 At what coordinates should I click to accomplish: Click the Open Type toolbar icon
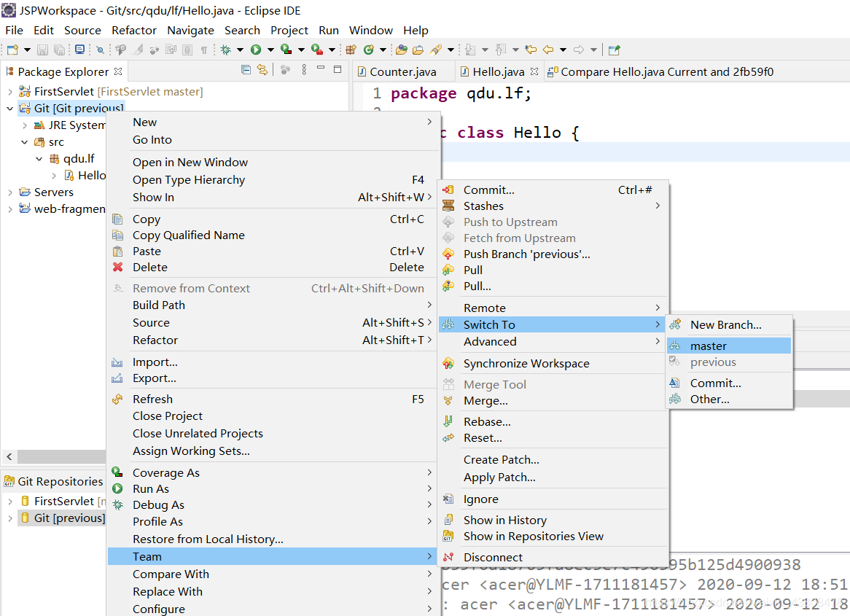pos(402,50)
